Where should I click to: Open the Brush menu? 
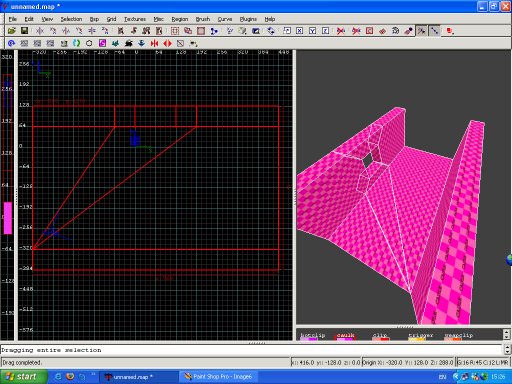(x=203, y=19)
